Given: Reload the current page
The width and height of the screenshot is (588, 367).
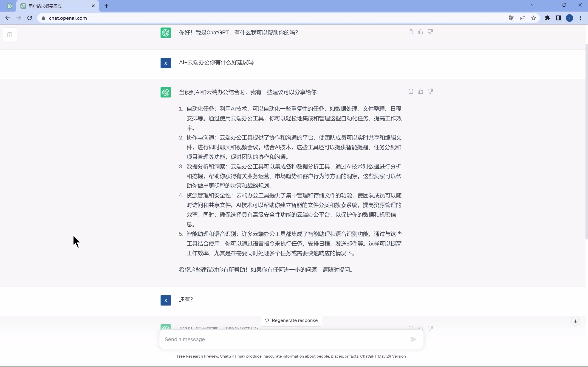Looking at the screenshot, I should [x=30, y=18].
